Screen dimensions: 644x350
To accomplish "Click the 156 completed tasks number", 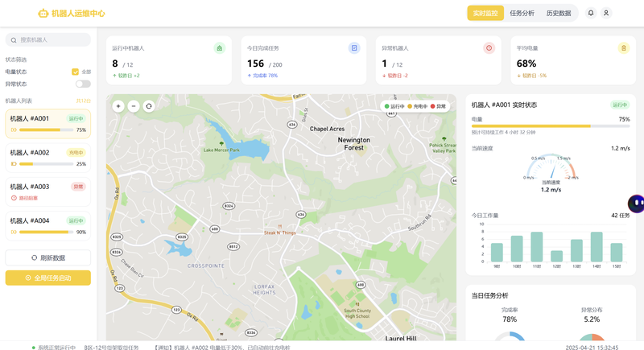I will [x=255, y=64].
